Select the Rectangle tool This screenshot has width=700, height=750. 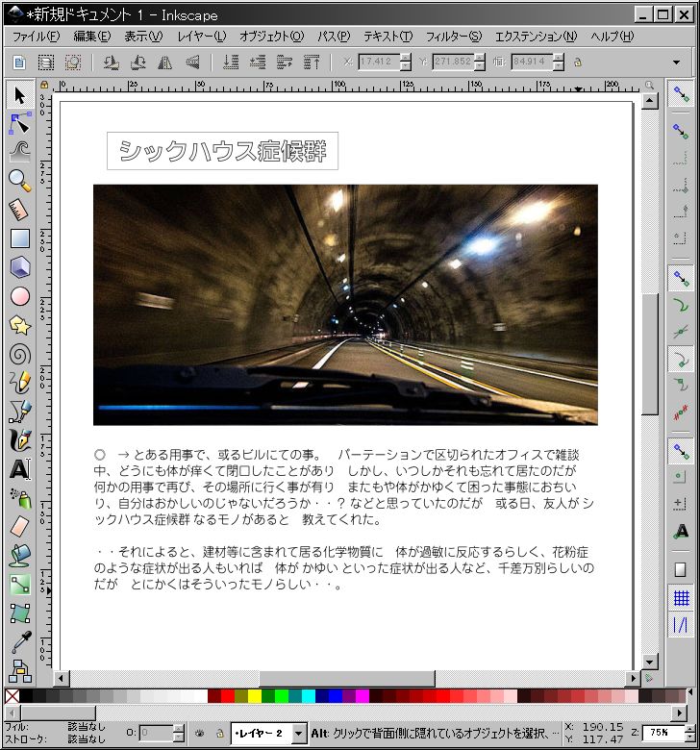click(x=19, y=238)
